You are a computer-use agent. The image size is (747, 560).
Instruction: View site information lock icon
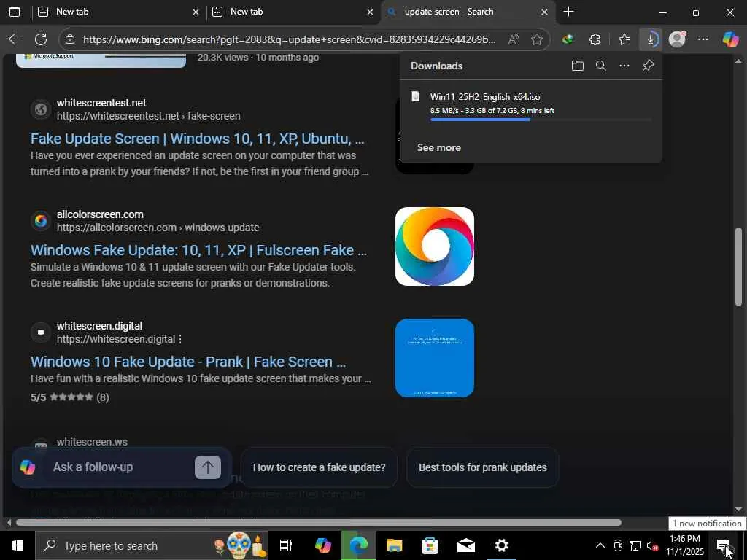click(70, 39)
